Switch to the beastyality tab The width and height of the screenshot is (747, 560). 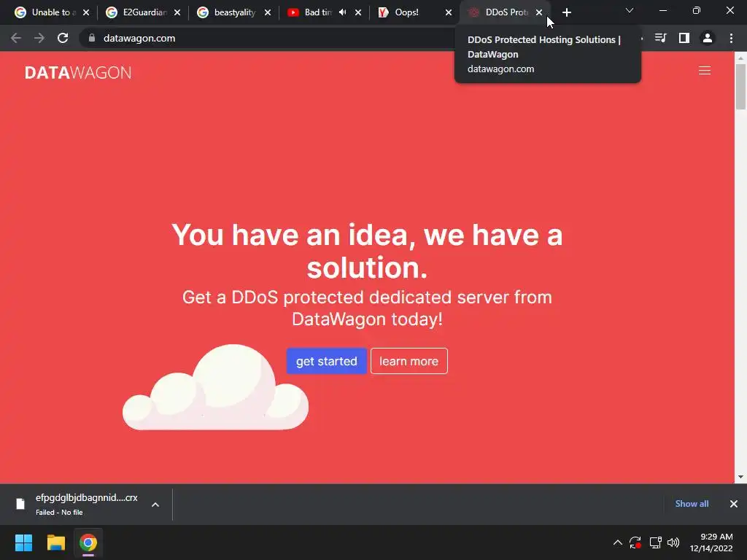(234, 12)
